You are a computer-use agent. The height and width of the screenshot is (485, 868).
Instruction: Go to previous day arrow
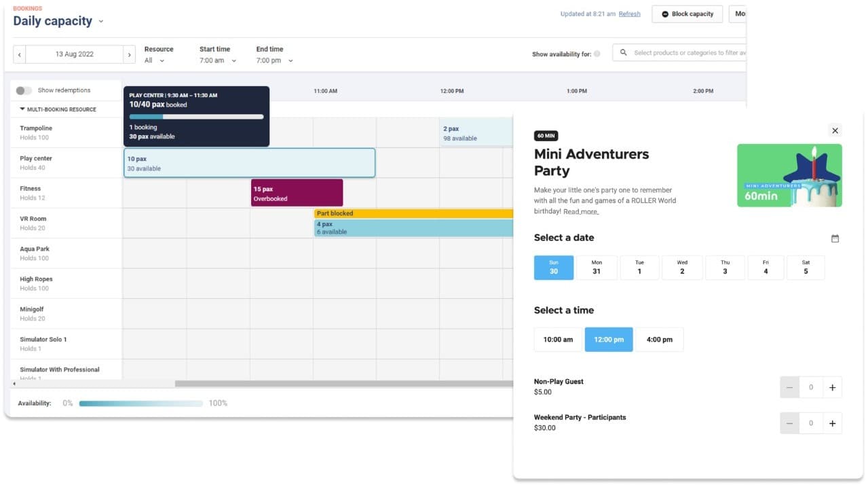pos(20,54)
